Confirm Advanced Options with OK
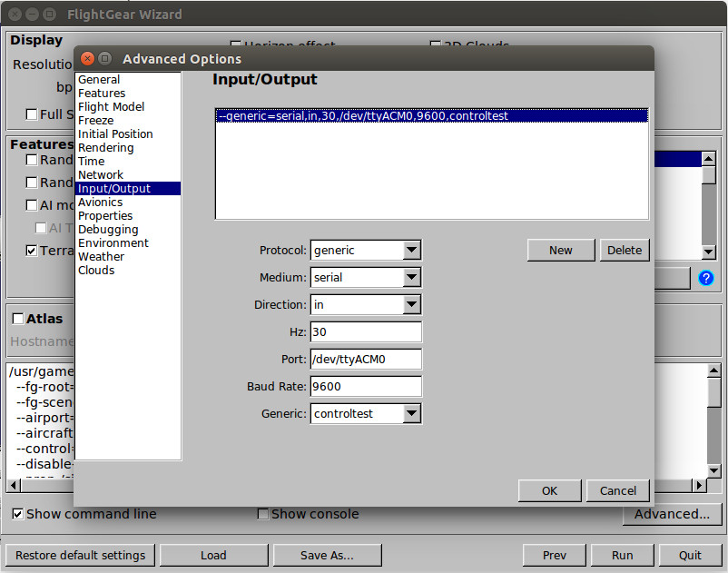Image resolution: width=728 pixels, height=573 pixels. tap(550, 490)
